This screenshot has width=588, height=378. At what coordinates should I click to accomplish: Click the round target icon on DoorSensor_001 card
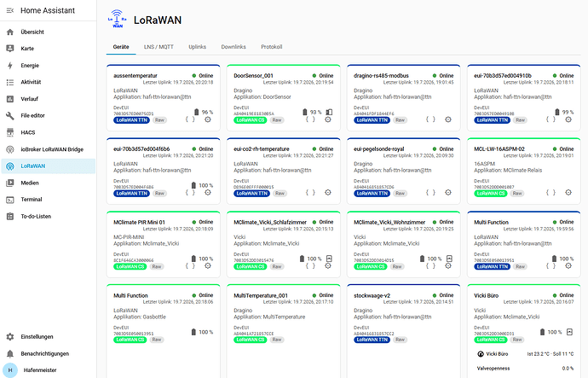tap(328, 119)
